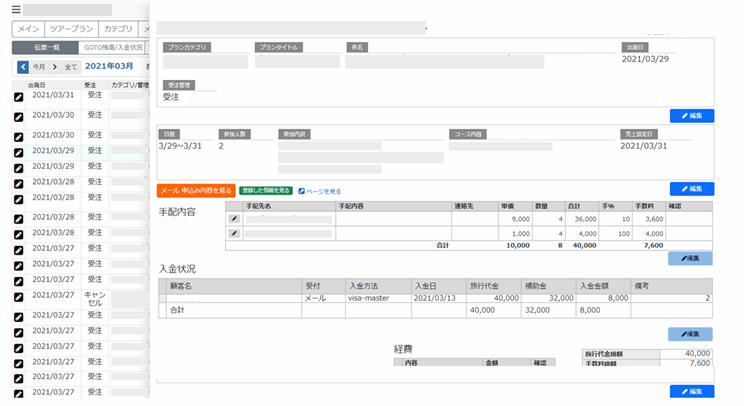Switch to 伝票一覧 sub-tab
Viewport: 744px width, 406px height.
(47, 47)
